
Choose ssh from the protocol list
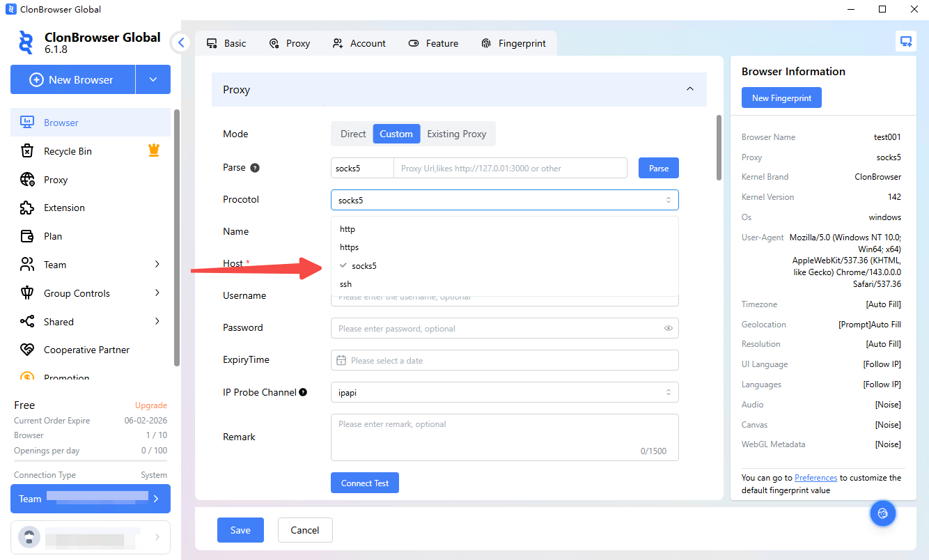pos(346,284)
